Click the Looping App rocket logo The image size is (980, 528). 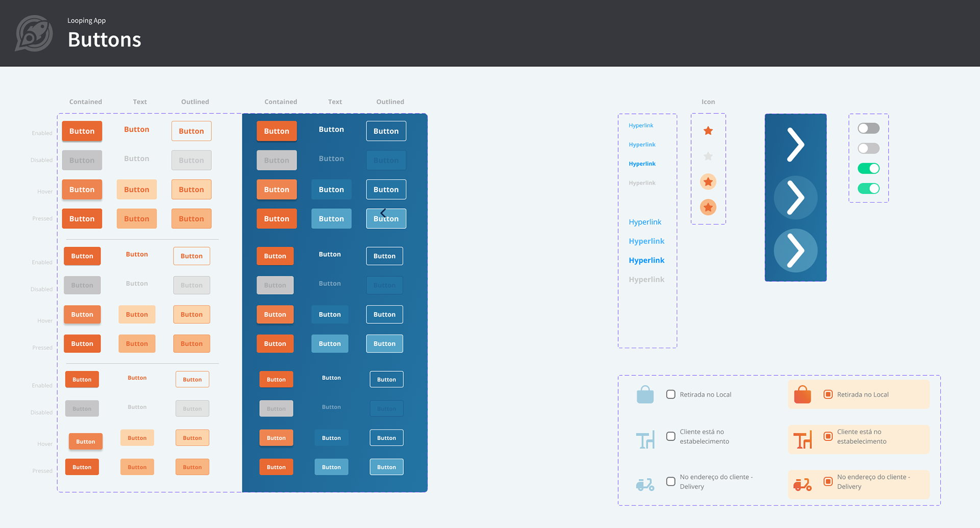click(x=34, y=33)
